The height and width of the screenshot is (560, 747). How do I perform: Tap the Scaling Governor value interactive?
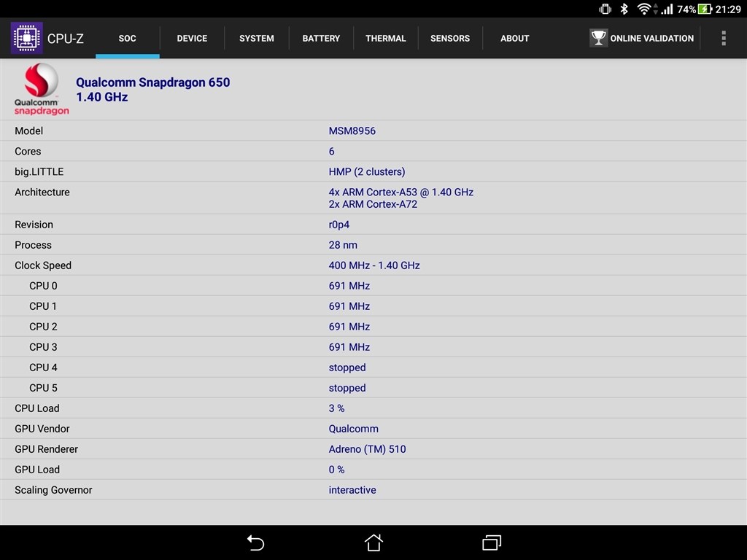[x=352, y=490]
